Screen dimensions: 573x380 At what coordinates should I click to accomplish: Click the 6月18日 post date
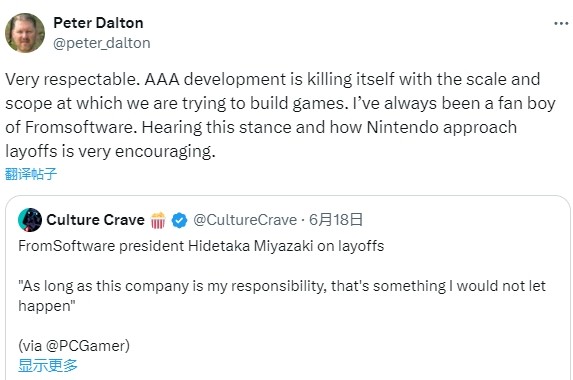point(336,220)
